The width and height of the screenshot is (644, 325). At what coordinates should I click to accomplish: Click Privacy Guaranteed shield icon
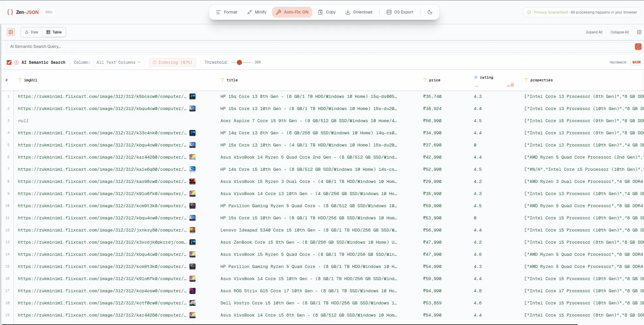pos(529,12)
